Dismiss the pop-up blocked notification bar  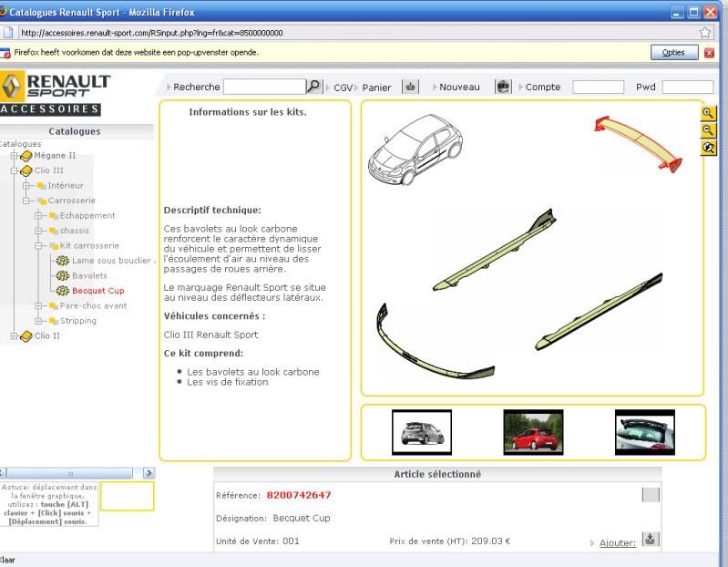point(709,53)
